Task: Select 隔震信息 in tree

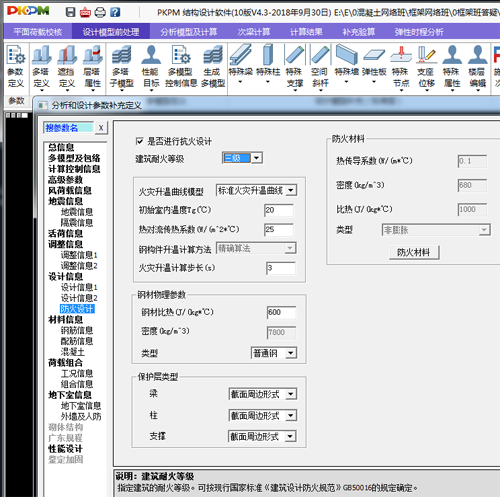Action: (77, 222)
